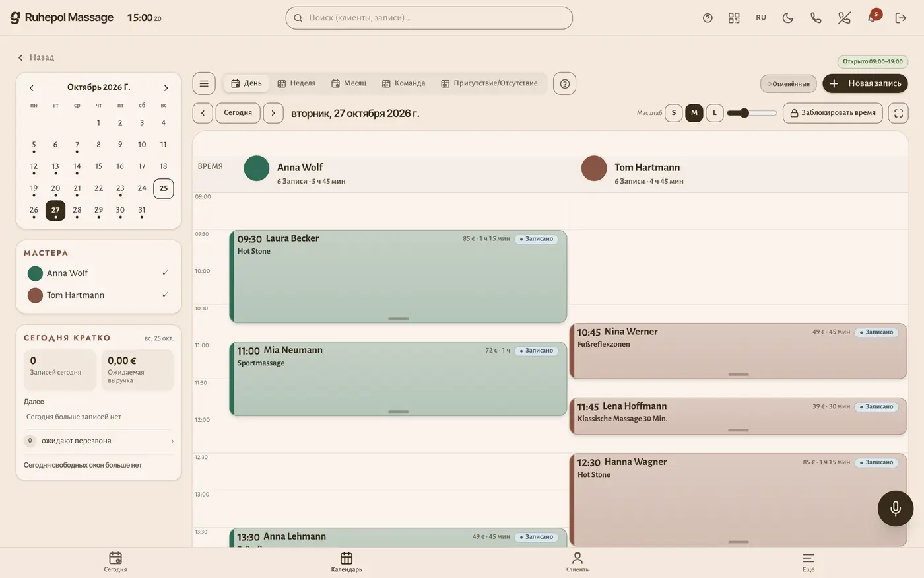Open the hamburger menu beside Day tab
The width and height of the screenshot is (924, 578).
pyautogui.click(x=204, y=83)
